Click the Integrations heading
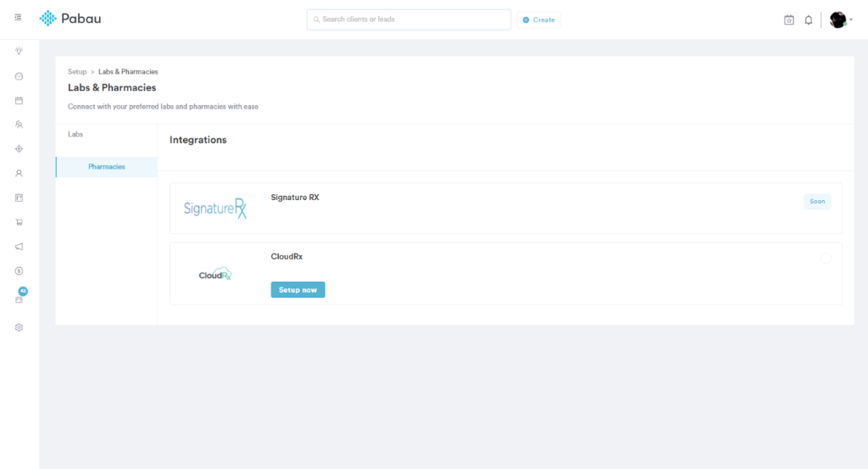 pos(198,140)
